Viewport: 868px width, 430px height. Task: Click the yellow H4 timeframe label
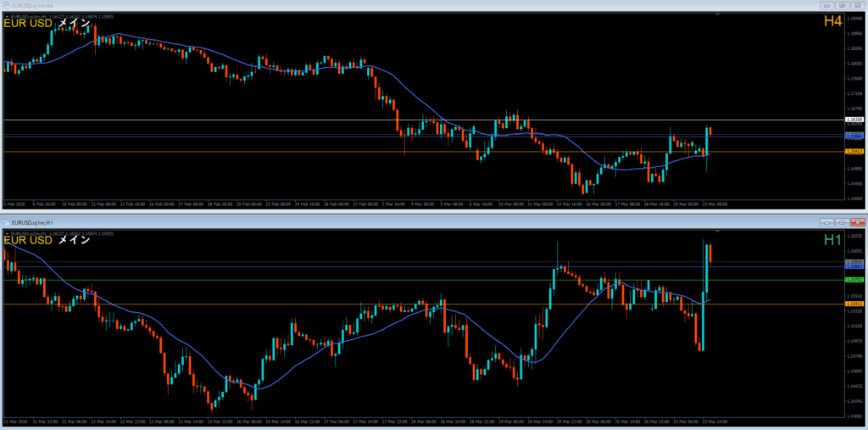point(832,22)
